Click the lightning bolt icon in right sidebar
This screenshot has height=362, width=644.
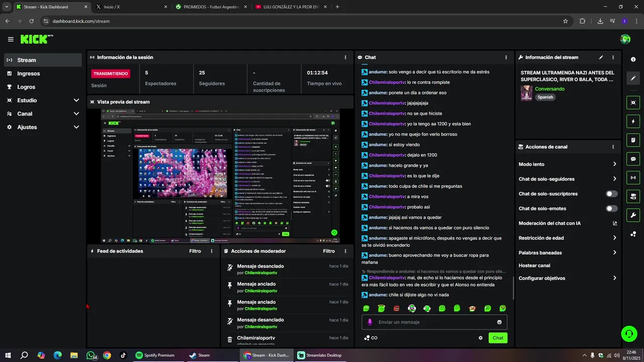(x=633, y=121)
